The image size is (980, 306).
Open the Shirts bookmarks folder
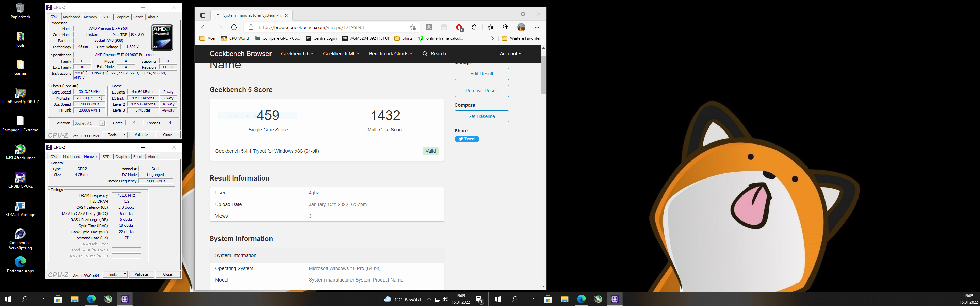404,38
